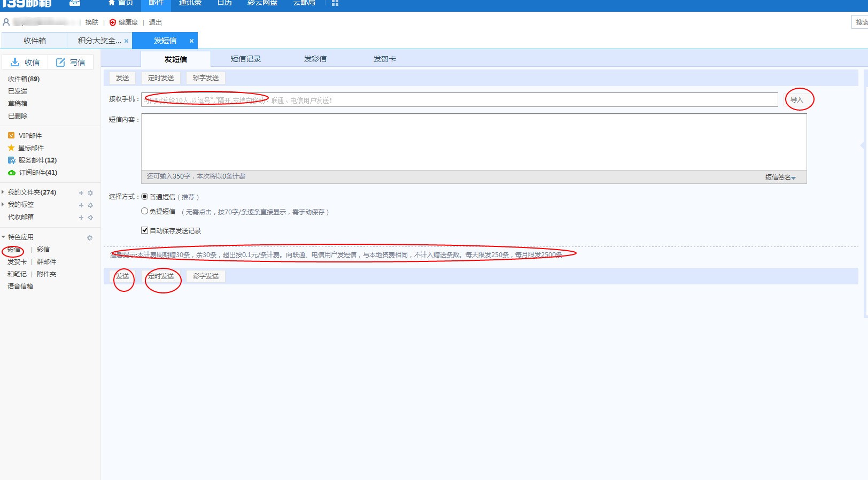Screen dimensions: 868x480
Task: Switch to 短信记录 tab
Action: [x=246, y=59]
